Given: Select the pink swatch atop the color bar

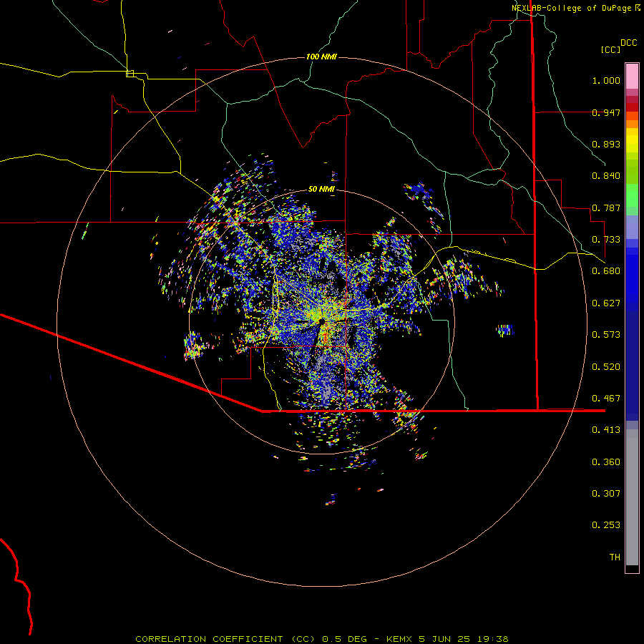Looking at the screenshot, I should coord(632,77).
